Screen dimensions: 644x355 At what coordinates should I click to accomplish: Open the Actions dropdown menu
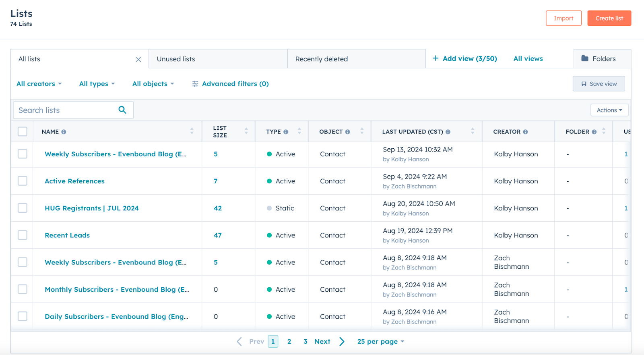click(609, 110)
